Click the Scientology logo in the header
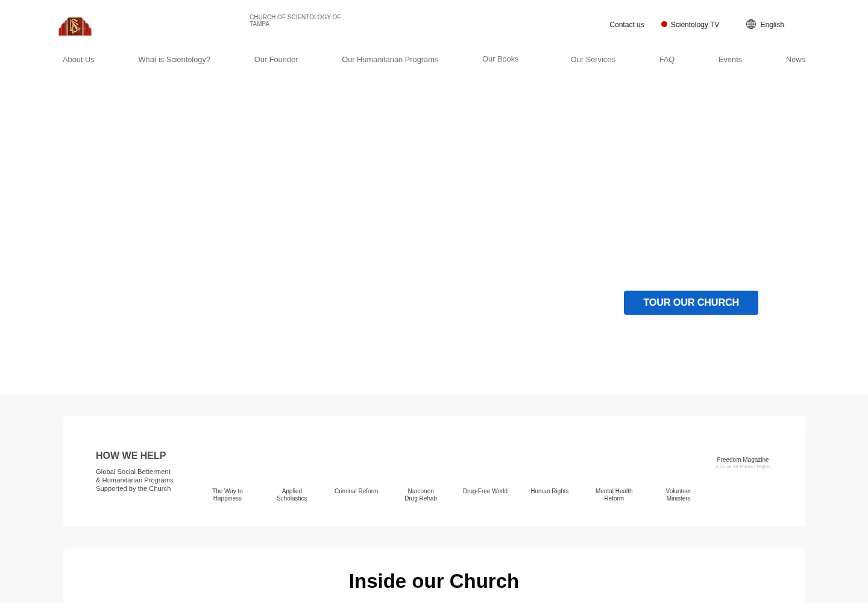 (x=75, y=27)
